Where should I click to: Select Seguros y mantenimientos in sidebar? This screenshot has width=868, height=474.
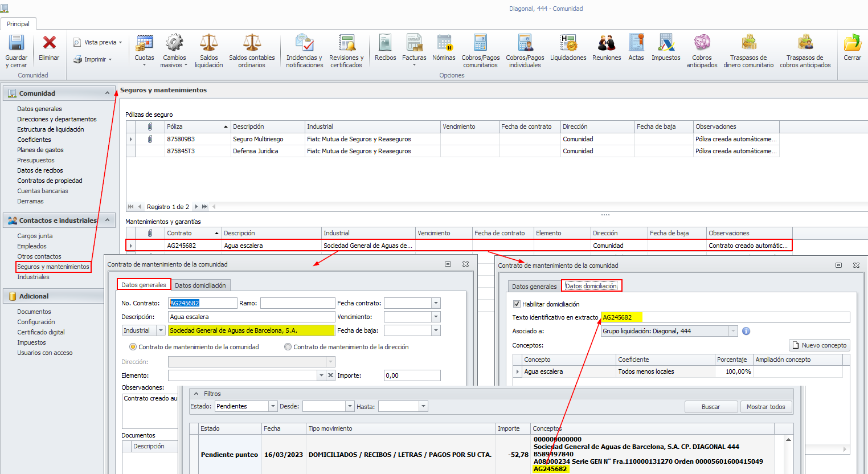pyautogui.click(x=53, y=267)
